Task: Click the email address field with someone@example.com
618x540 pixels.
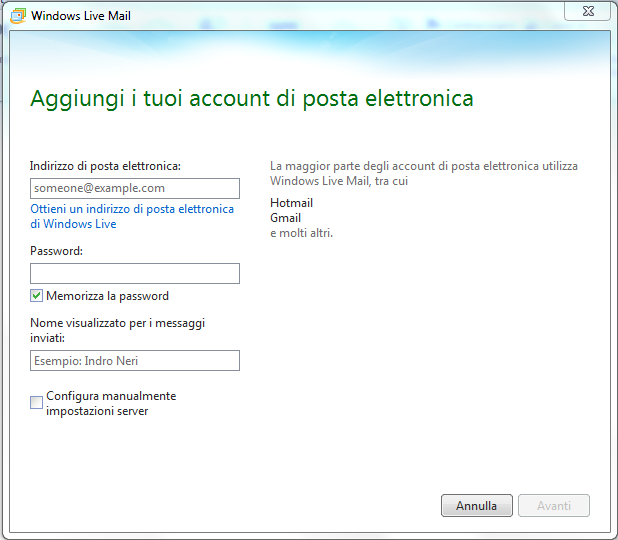Action: [134, 188]
